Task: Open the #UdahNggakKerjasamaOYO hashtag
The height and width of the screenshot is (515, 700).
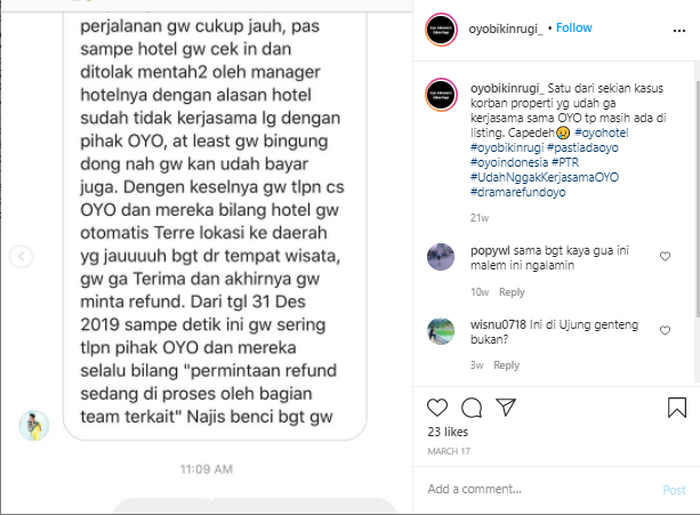Action: point(545,177)
